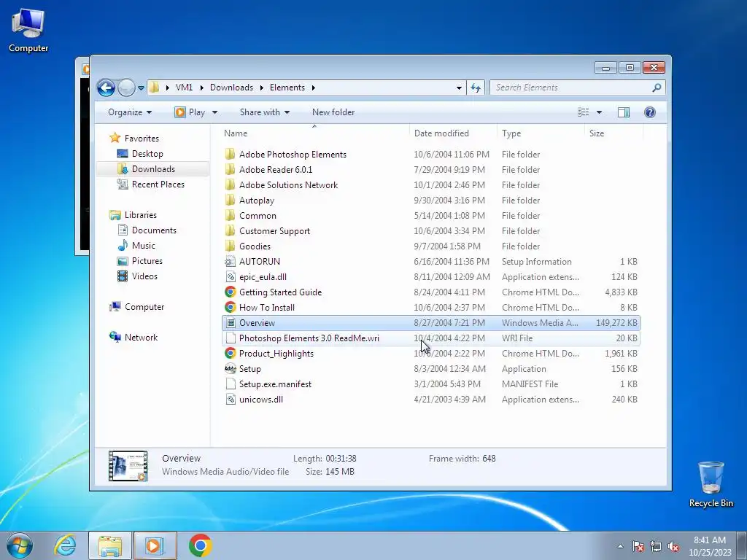Select the Adobe Photoshop Elements folder icon

click(230, 155)
